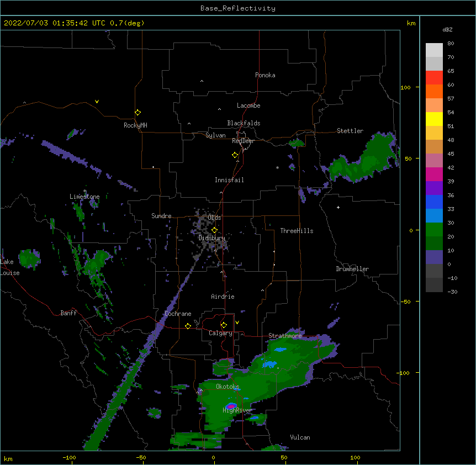Click the RockyMH label

[x=135, y=125]
